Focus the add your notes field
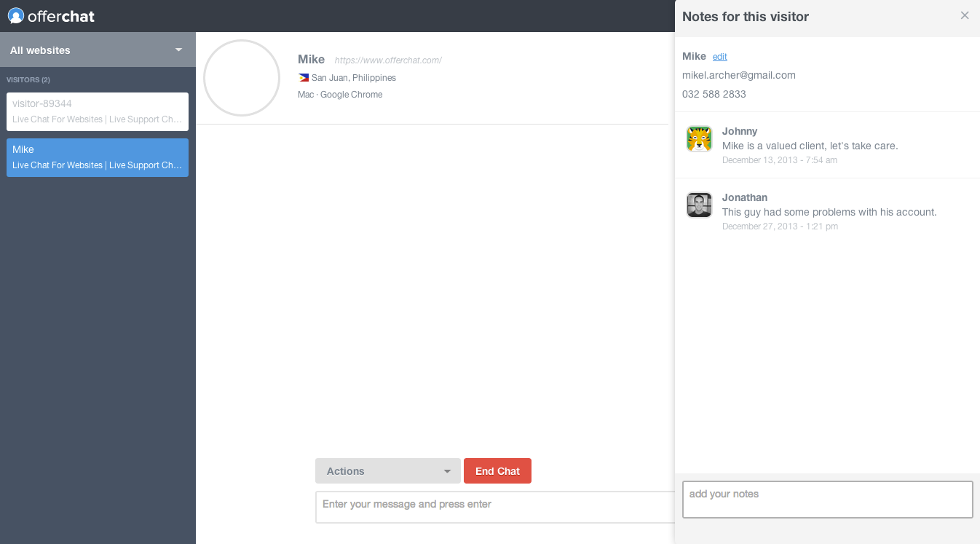Screen dimensions: 980x544 pos(827,500)
